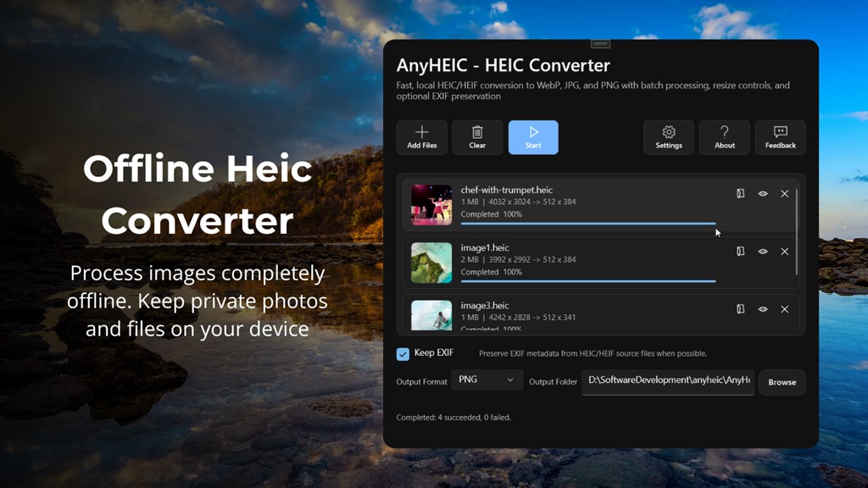Click the image3.heic thumbnail
Image resolution: width=868 pixels, height=488 pixels.
tap(431, 315)
